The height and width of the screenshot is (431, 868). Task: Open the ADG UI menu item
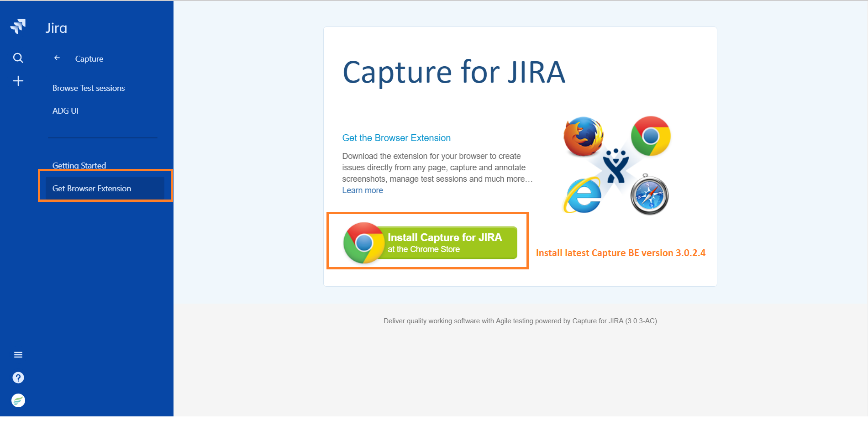[65, 111]
